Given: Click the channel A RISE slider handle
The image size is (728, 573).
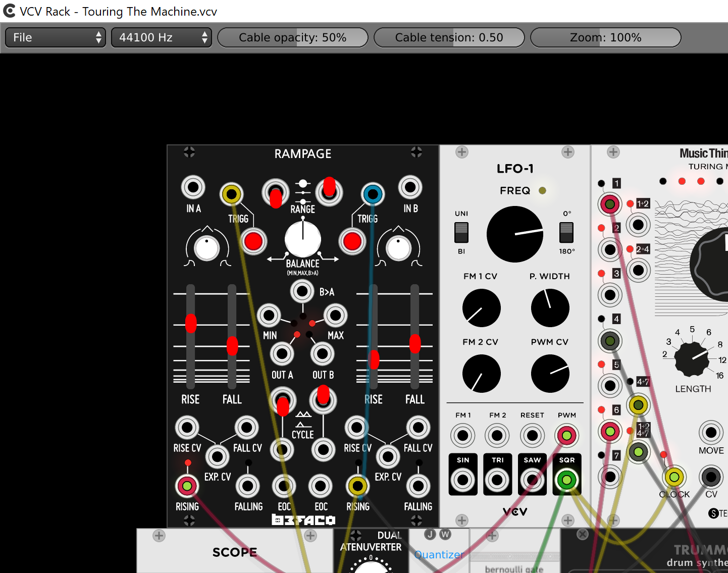Looking at the screenshot, I should click(191, 323).
